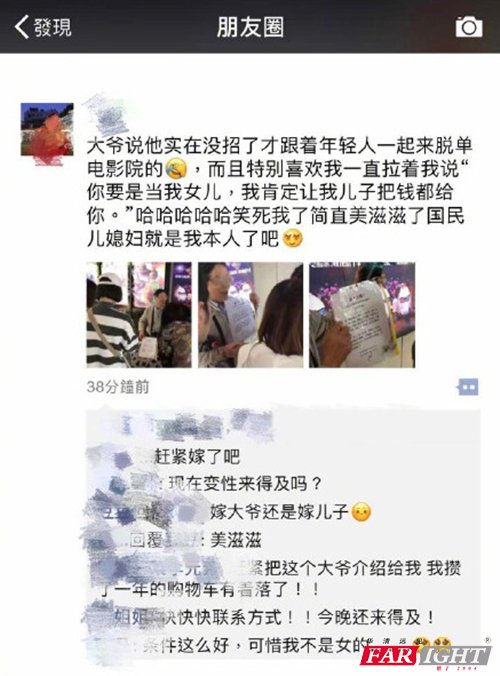Go back to 發現 page
The width and height of the screenshot is (500, 676).
[x=43, y=27]
